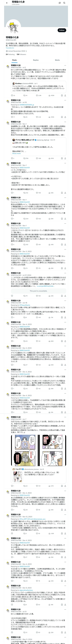Open more options on Jul 2 post

point(65,65)
